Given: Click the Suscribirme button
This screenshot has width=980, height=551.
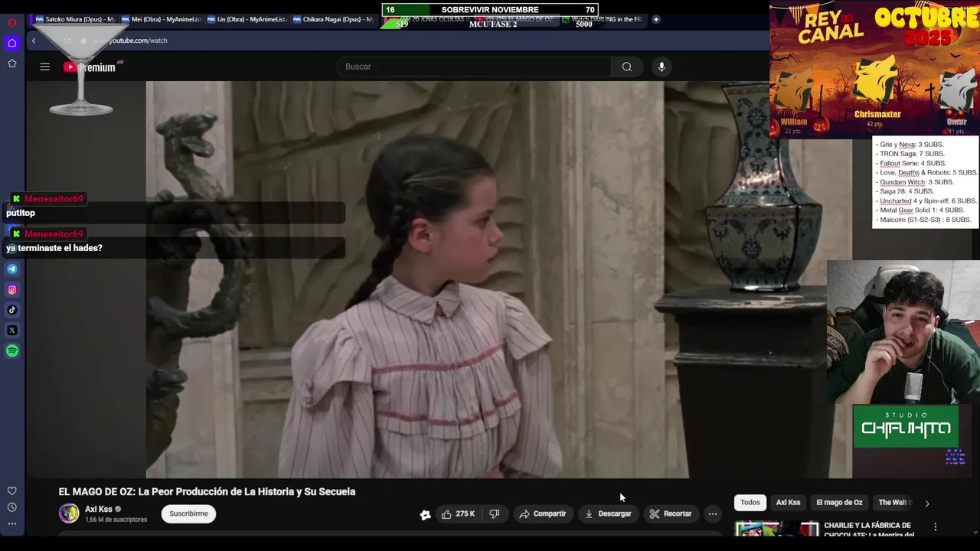Looking at the screenshot, I should coord(188,514).
